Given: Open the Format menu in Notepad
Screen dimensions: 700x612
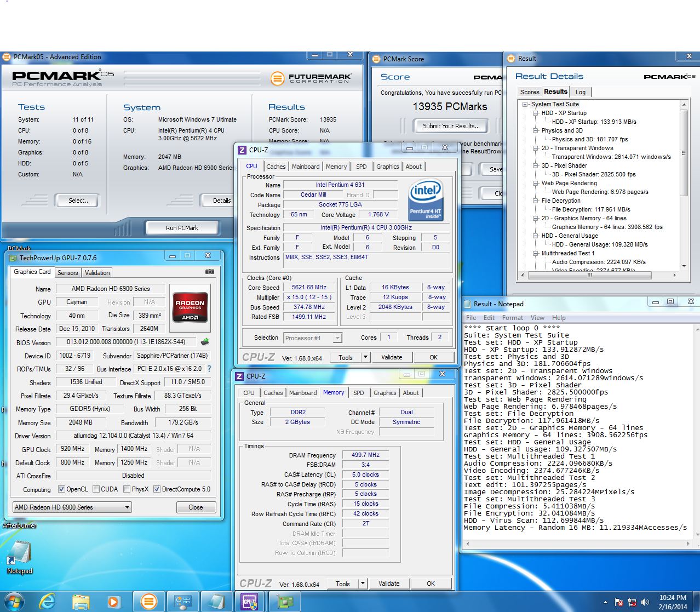Looking at the screenshot, I should [x=513, y=318].
